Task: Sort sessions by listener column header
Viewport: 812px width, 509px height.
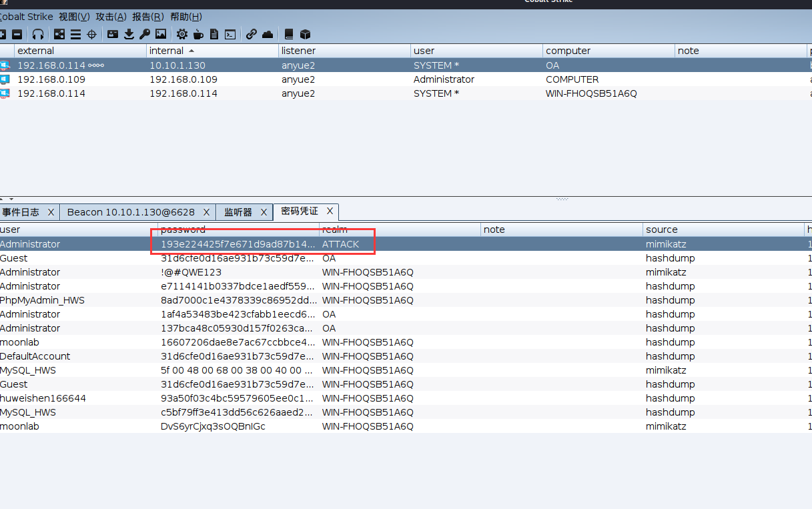Action: [344, 51]
